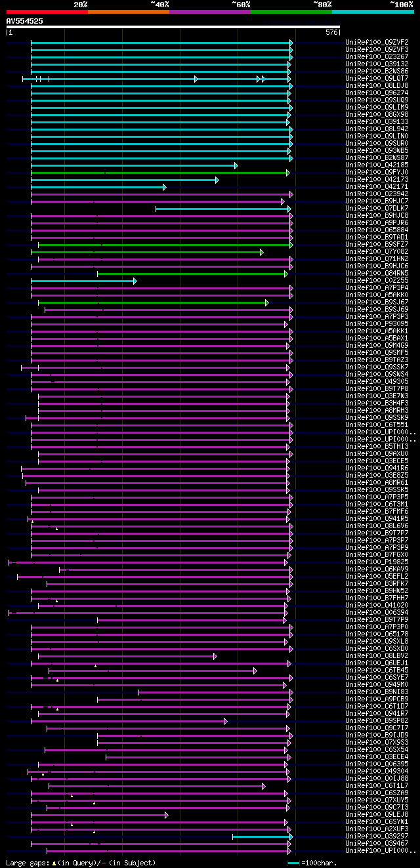Click the green ~80% legend color bar
The width and height of the screenshot is (420, 868).
pyautogui.click(x=291, y=12)
